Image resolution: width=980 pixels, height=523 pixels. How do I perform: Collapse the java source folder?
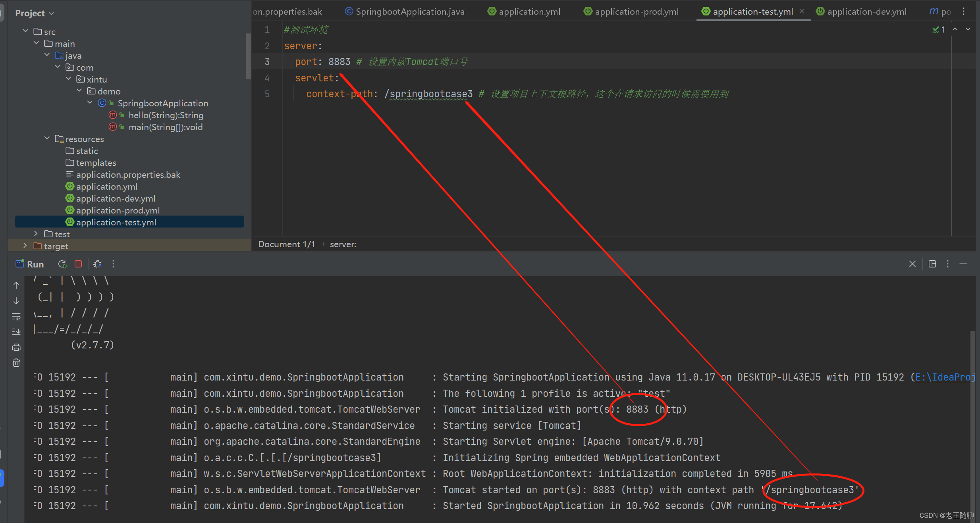(47, 55)
